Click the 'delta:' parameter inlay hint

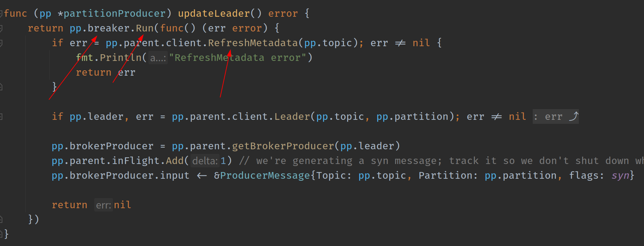coord(205,161)
